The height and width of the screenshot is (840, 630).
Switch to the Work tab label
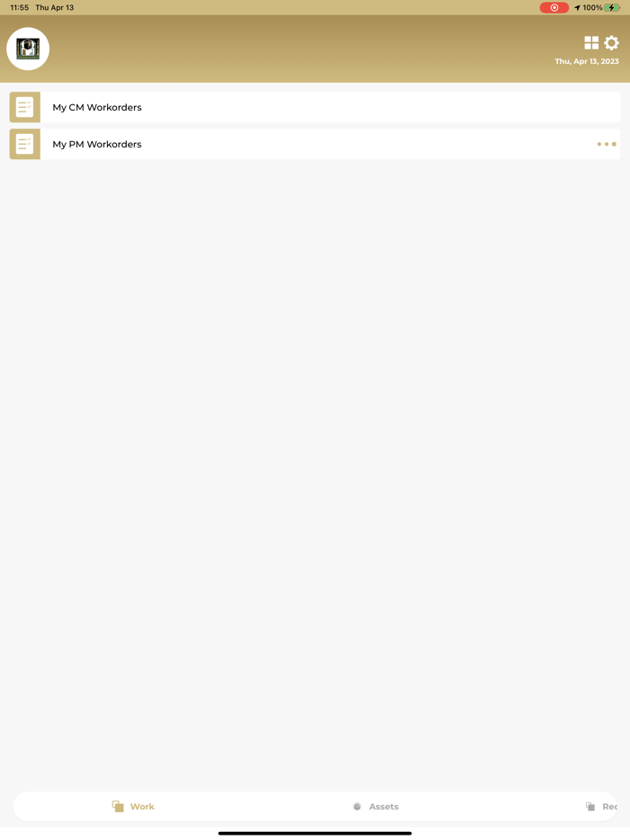point(142,806)
